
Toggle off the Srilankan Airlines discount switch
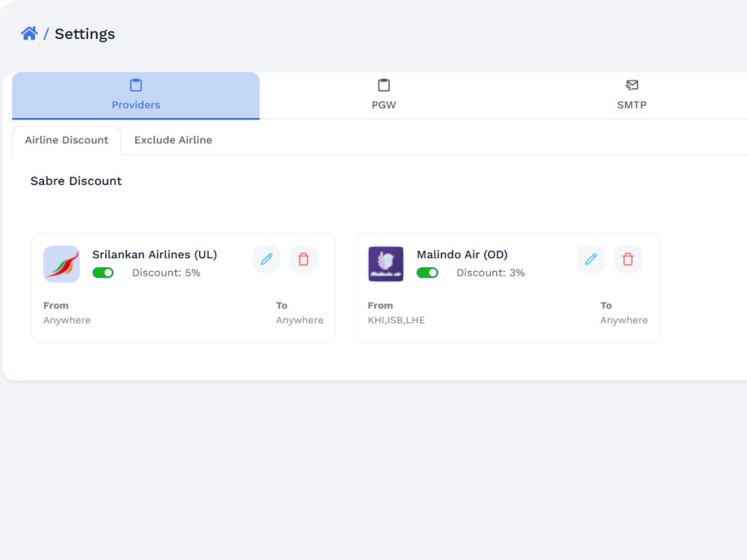click(x=103, y=273)
